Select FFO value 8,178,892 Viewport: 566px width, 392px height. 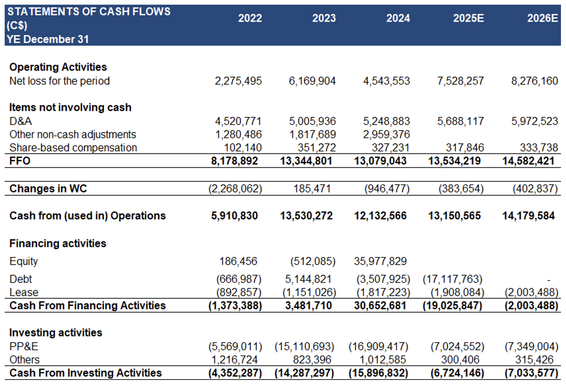[234, 161]
